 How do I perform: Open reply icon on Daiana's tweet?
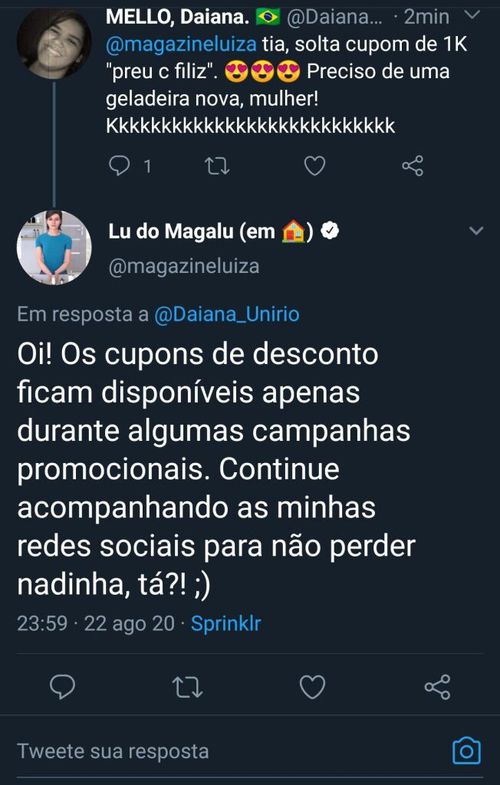pos(120,166)
